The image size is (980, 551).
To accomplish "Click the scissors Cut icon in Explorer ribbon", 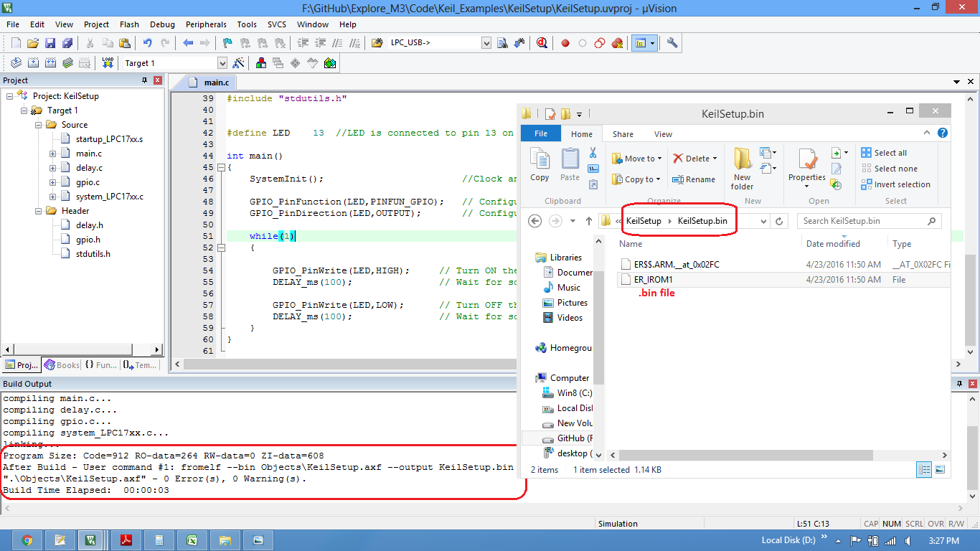I will click(x=593, y=153).
